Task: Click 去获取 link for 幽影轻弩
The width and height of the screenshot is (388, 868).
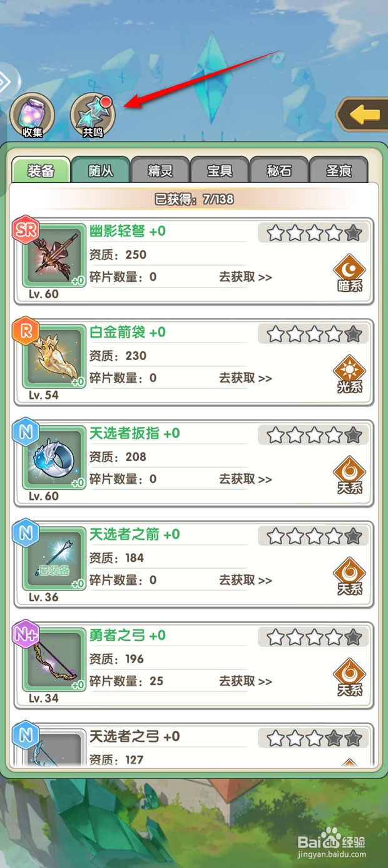Action: (x=245, y=277)
